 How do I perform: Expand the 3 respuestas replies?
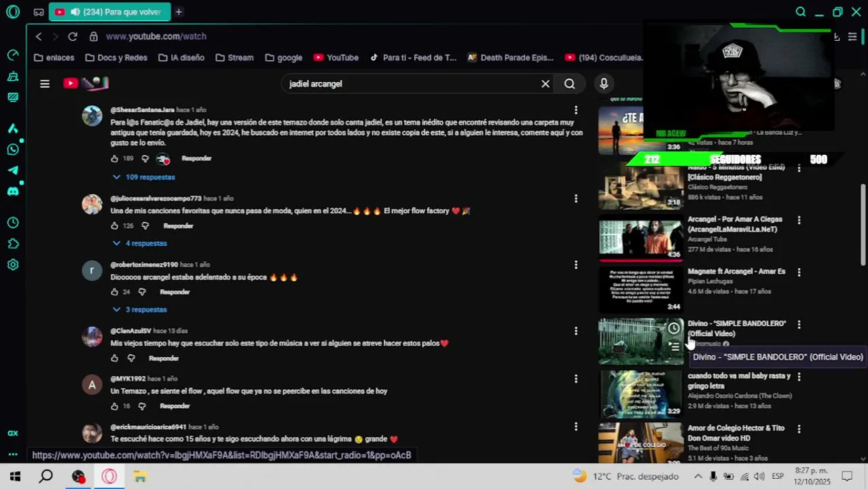pyautogui.click(x=140, y=310)
